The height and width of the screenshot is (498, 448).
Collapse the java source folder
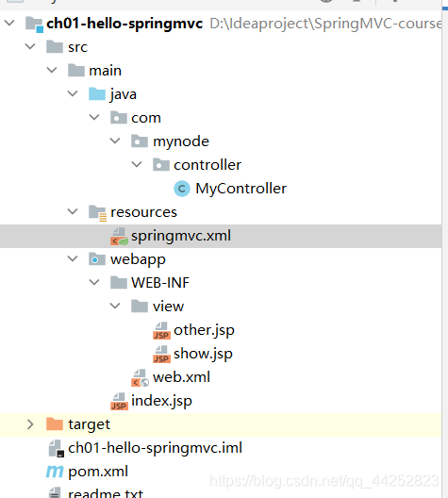coord(73,93)
